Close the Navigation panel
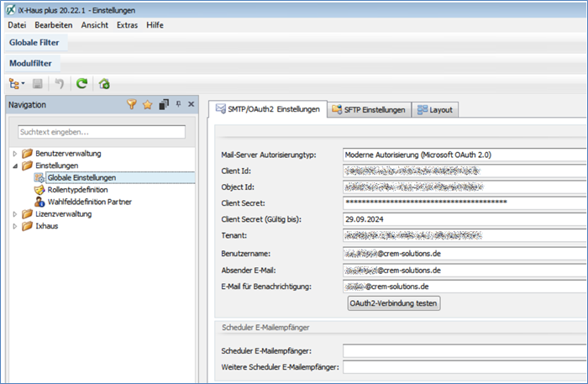Screen dimensions: 588x384 [x=191, y=105]
